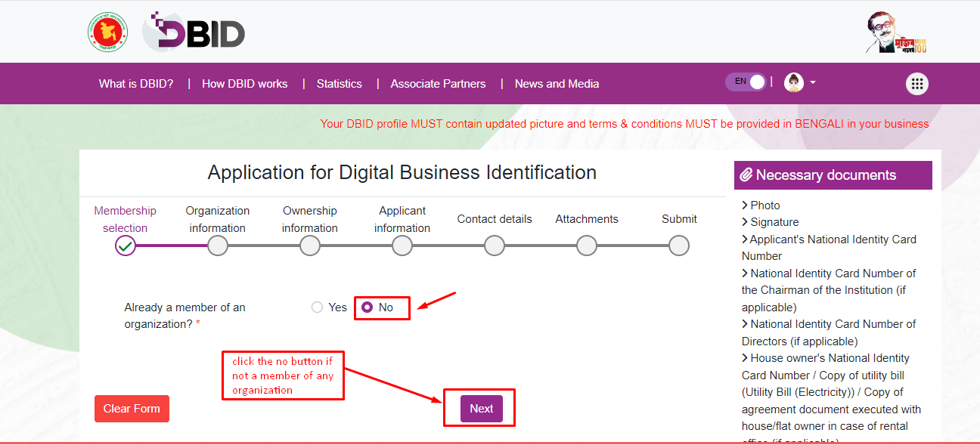The height and width of the screenshot is (445, 980).
Task: Click the Bangladesh government seal logo
Action: click(107, 32)
